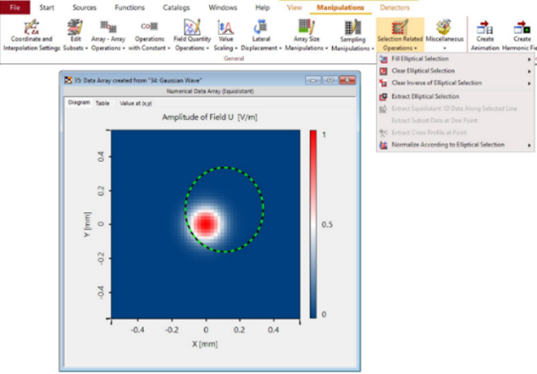537x374 pixels.
Task: Open Array Size Manipulations tool
Action: pos(306,35)
